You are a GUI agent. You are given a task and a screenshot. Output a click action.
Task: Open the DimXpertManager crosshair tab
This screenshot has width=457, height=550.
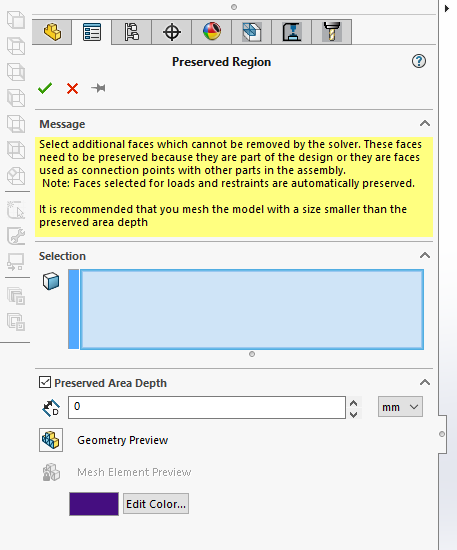pyautogui.click(x=172, y=32)
